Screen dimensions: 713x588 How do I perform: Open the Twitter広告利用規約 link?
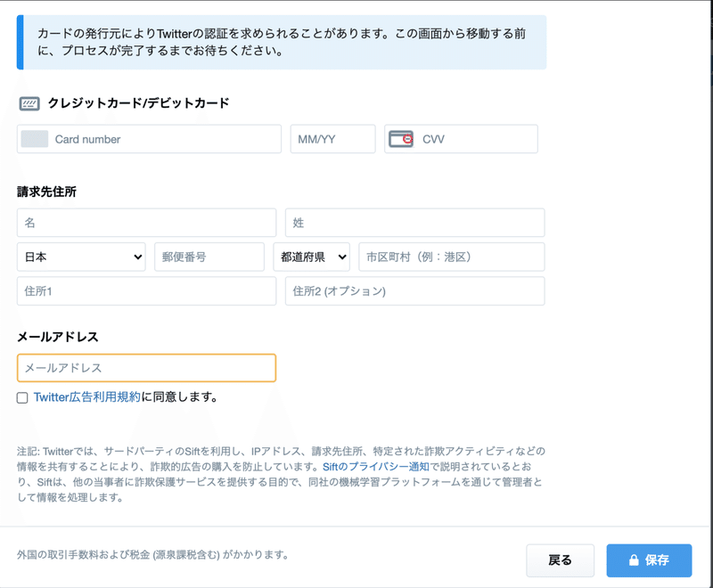click(x=86, y=397)
